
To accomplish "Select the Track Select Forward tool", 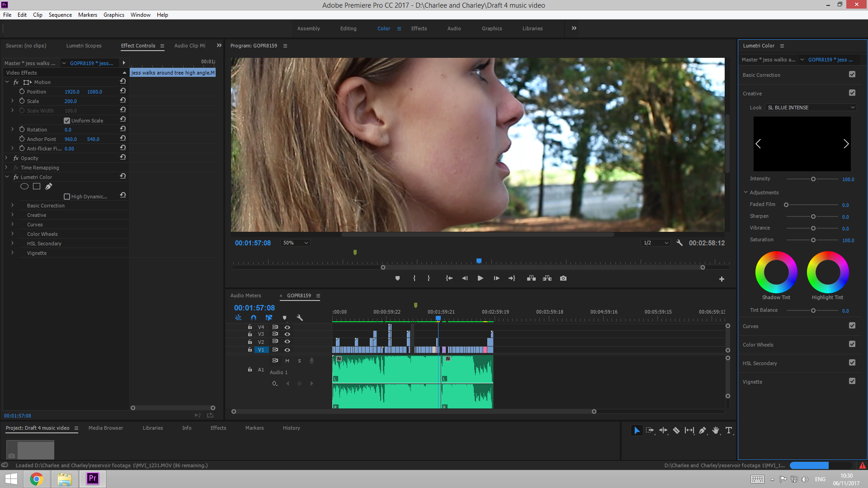I will click(650, 431).
